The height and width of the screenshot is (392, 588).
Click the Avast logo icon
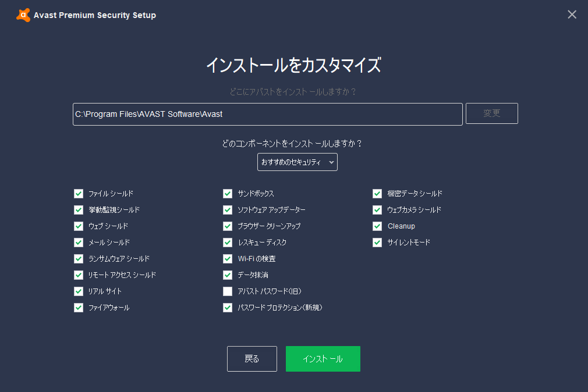point(23,15)
